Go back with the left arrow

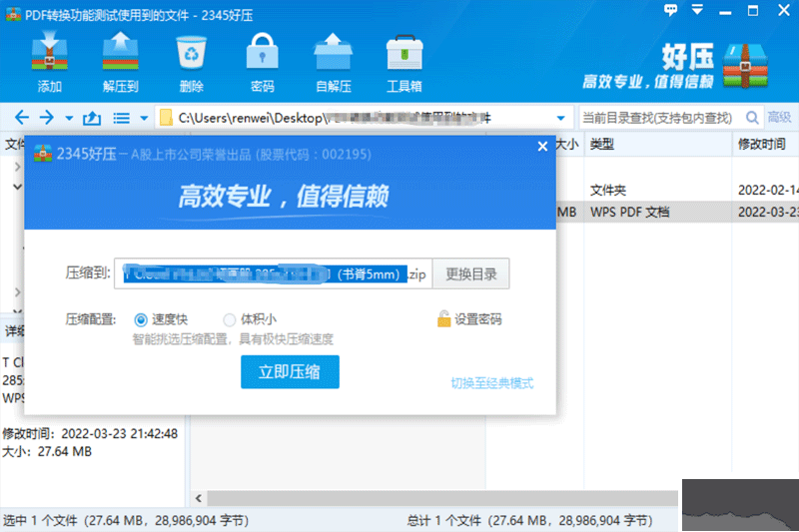pyautogui.click(x=21, y=118)
